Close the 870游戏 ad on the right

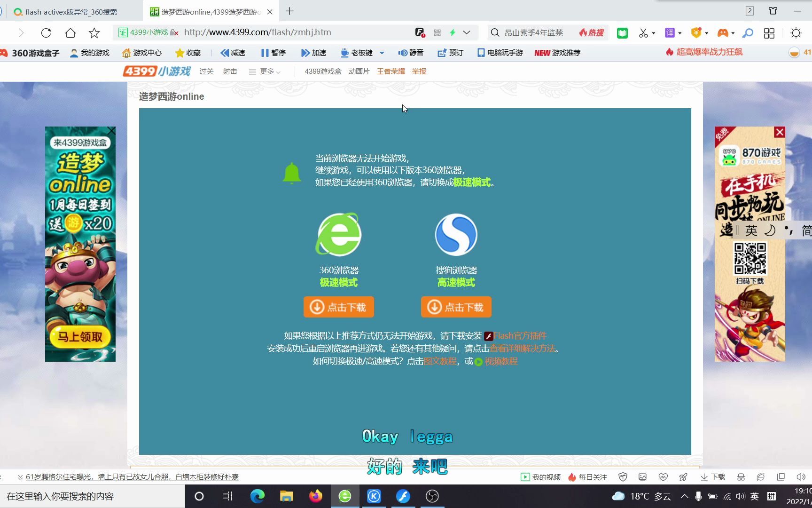[780, 132]
